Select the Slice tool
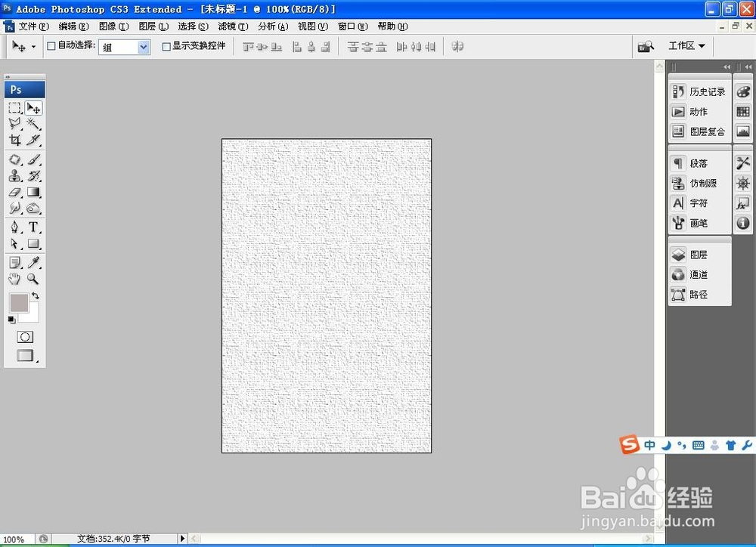Screen dimensions: 756x547 point(33,140)
